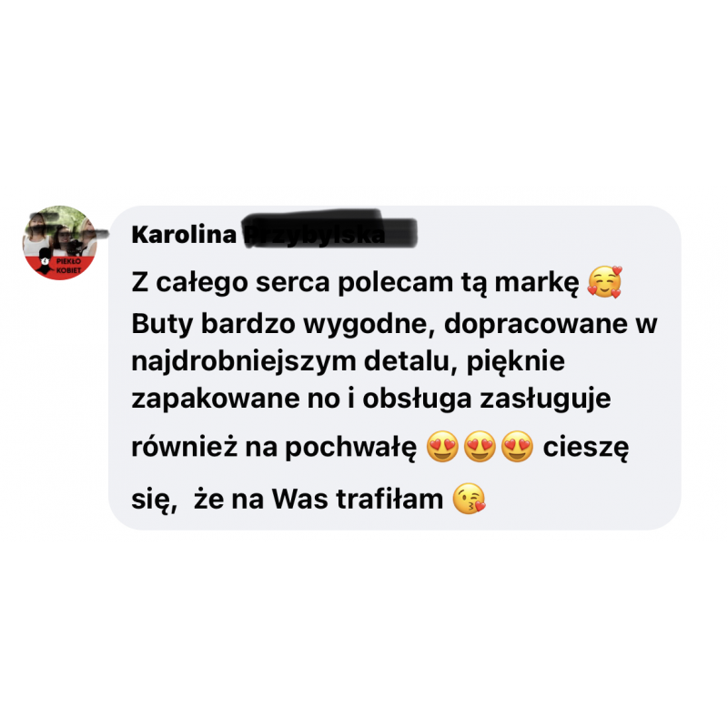Screen dimensions: 728x728
Task: Click the smiling face with hearts emoji
Action: click(x=604, y=282)
